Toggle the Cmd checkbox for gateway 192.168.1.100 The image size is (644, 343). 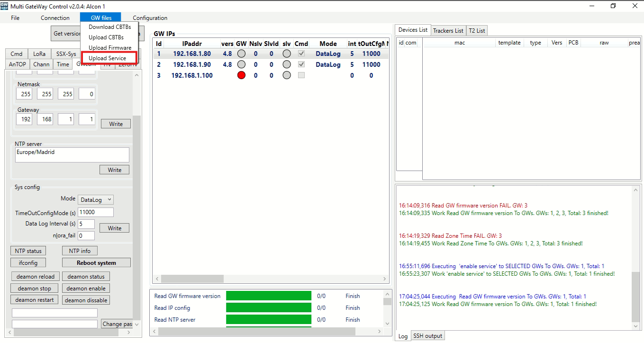[301, 75]
